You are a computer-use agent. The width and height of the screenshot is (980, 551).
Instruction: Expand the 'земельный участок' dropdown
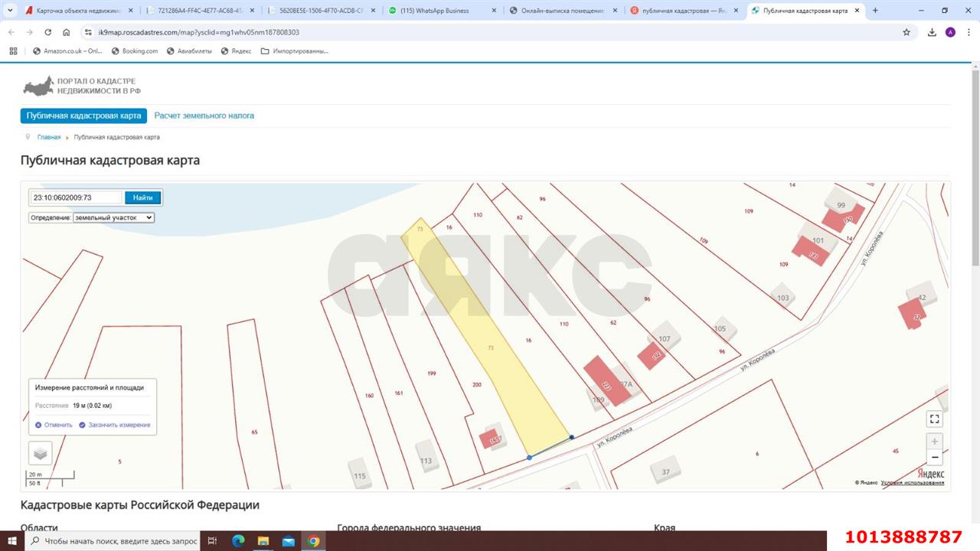(113, 217)
